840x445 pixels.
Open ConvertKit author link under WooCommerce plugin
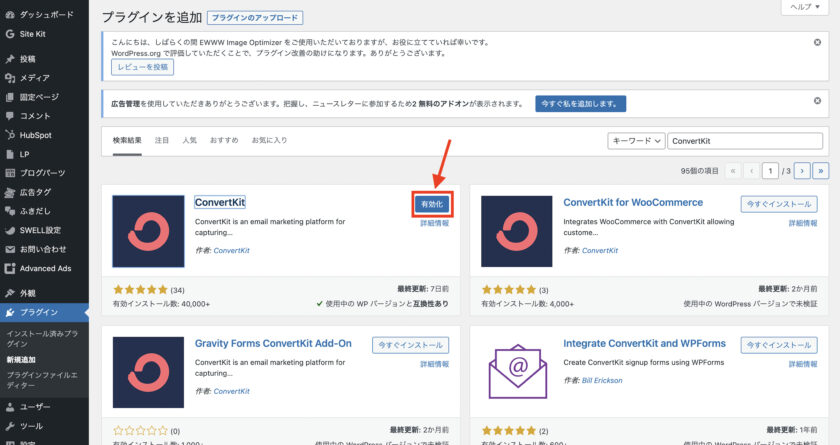(x=600, y=251)
